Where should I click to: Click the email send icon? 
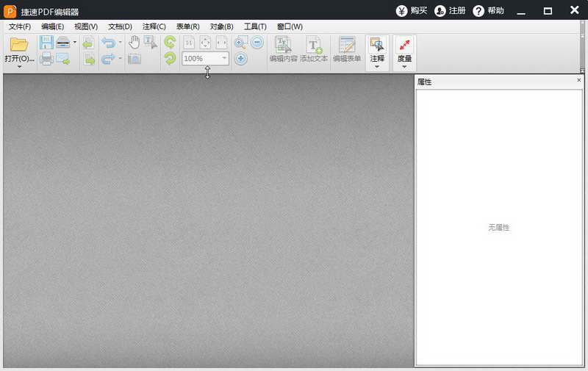pyautogui.click(x=63, y=59)
